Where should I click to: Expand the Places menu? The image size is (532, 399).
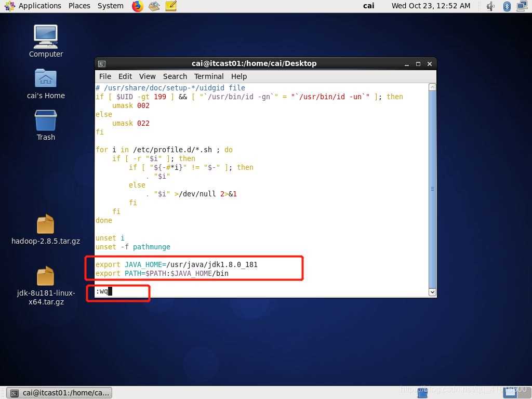[79, 6]
